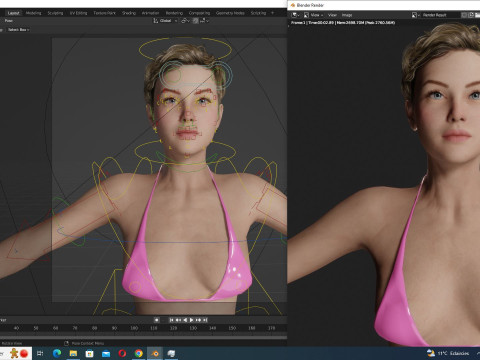Click frame 130 on the timeline ruler
This screenshot has width=480, height=360.
tap(193, 328)
